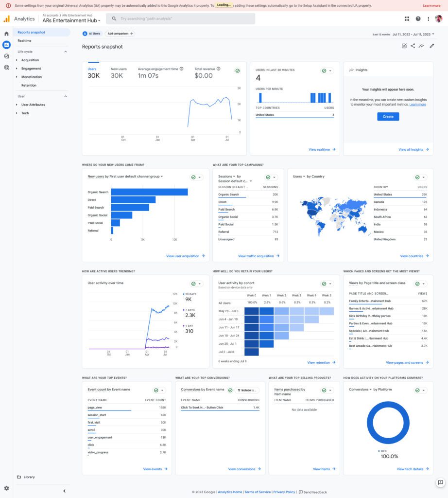Viewport: 448px width, 498px height.
Task: Expand the Tech report group
Action: 17,113
